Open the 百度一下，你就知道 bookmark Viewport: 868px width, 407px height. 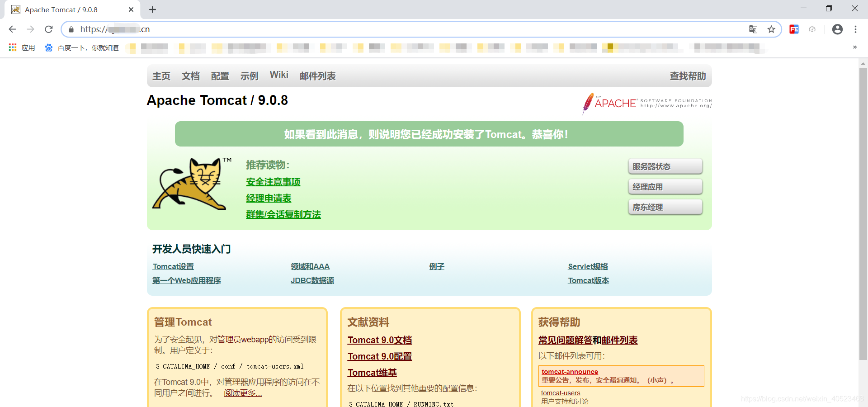[81, 47]
